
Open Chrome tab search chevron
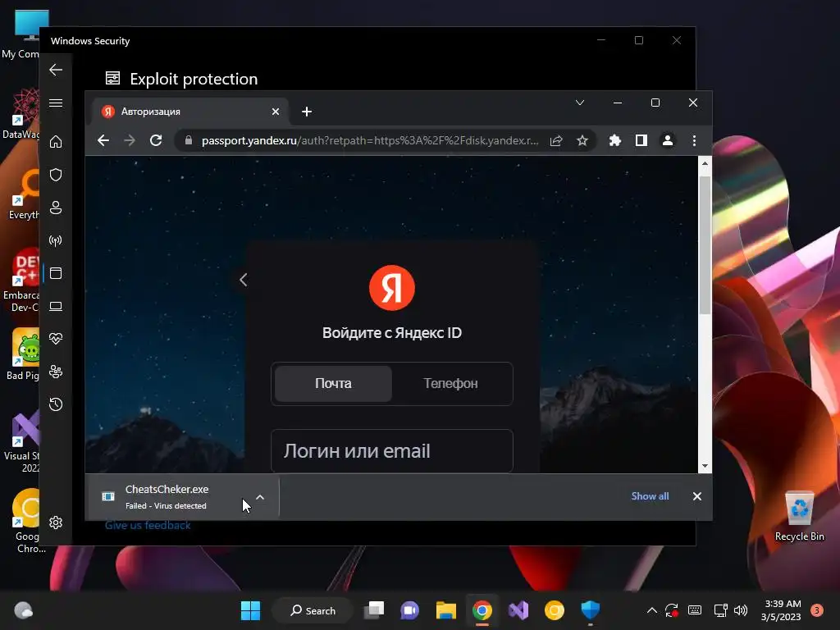[x=580, y=103]
